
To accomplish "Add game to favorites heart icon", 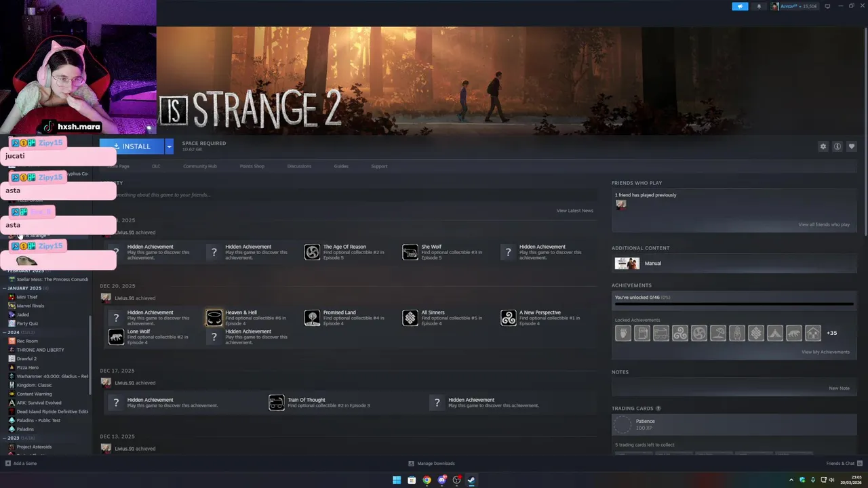I will 852,146.
